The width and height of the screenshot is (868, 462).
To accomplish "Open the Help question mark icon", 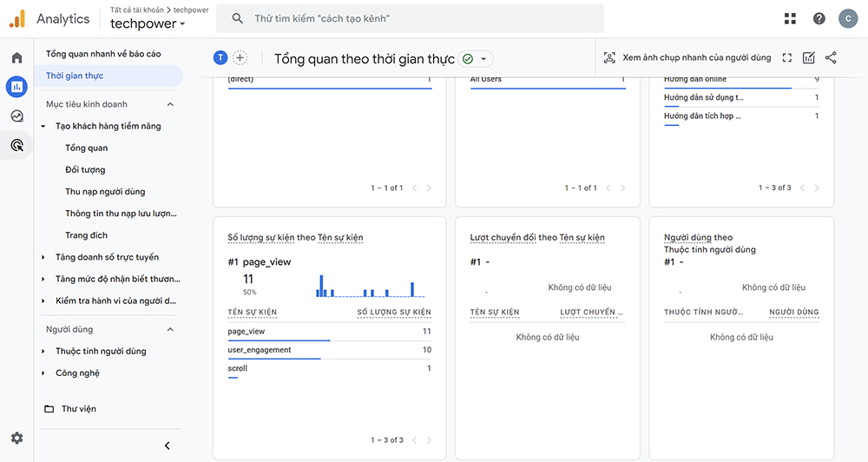I will point(819,18).
